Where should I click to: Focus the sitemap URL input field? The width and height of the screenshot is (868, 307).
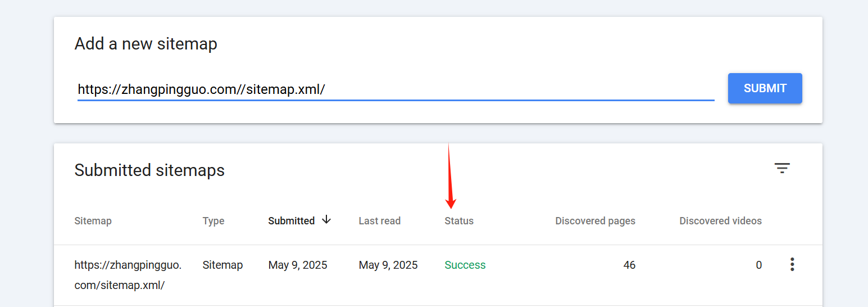396,89
